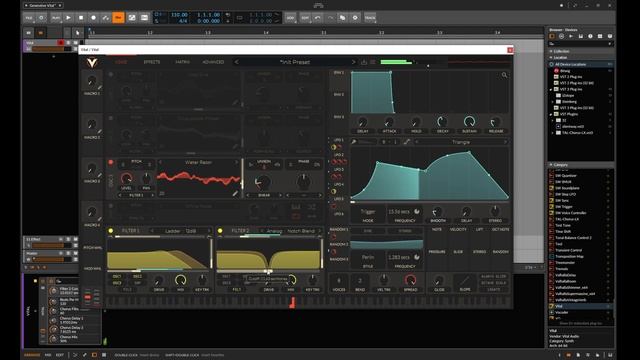Click the Vital logo icon

92,62
